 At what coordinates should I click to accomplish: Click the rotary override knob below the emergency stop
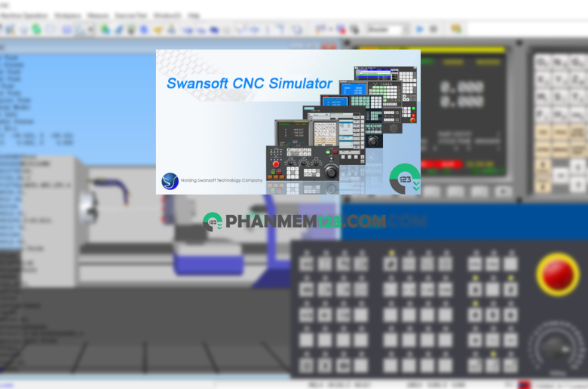556,348
